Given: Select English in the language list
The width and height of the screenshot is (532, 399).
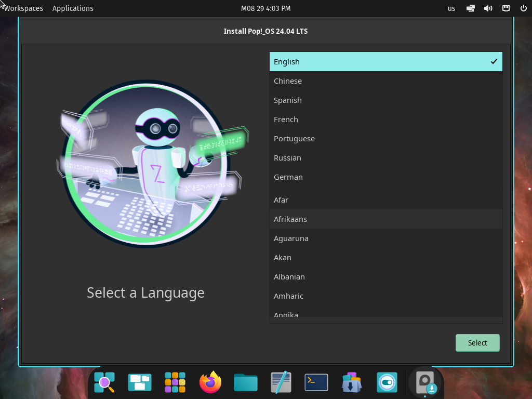Looking at the screenshot, I should (x=386, y=62).
